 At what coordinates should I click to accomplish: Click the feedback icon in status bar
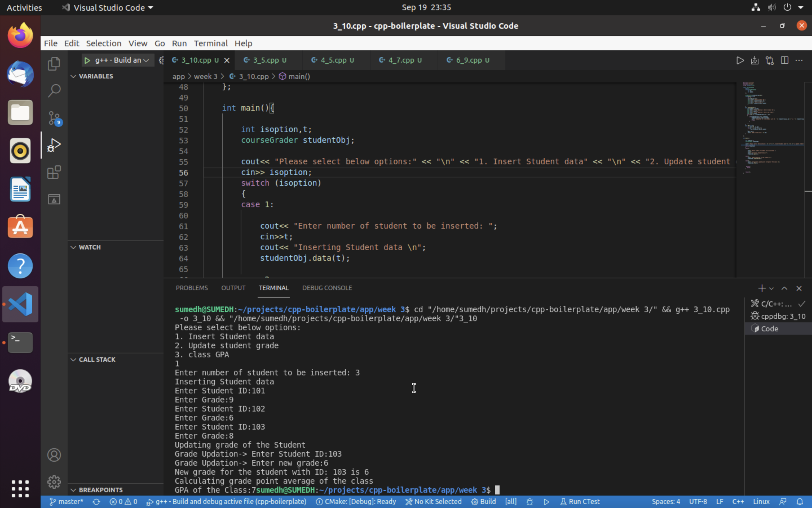pyautogui.click(x=783, y=502)
